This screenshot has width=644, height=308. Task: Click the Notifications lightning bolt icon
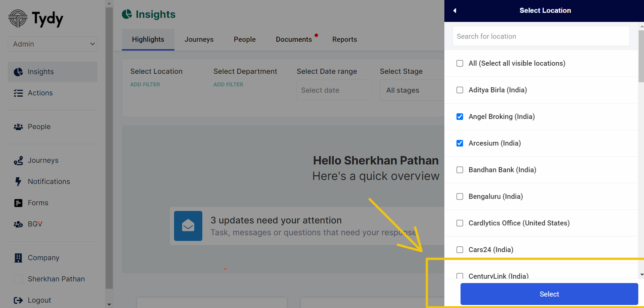click(18, 182)
